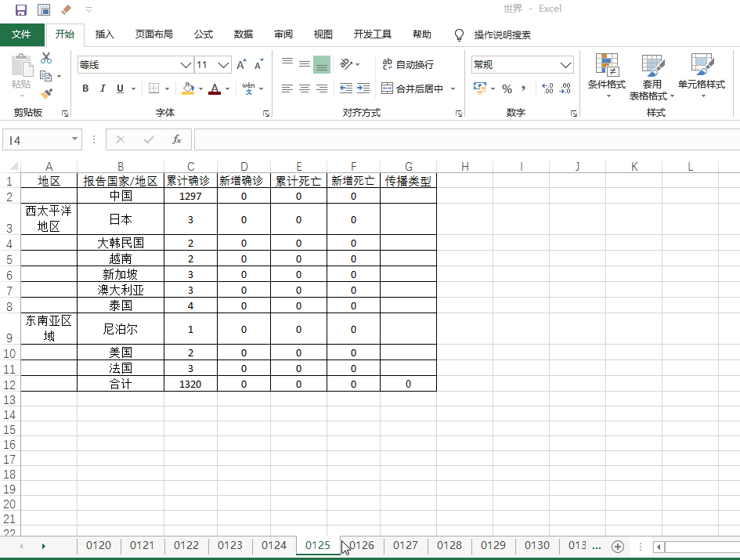Viewport: 740px width, 560px height.
Task: Select the Format Painter brush icon
Action: (x=46, y=94)
